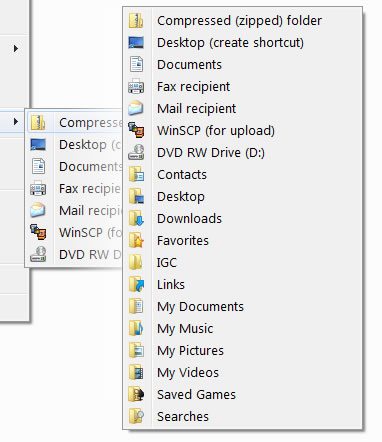The width and height of the screenshot is (382, 442).
Task: Click the Mail envelope icon in the short menu
Action: (38, 210)
